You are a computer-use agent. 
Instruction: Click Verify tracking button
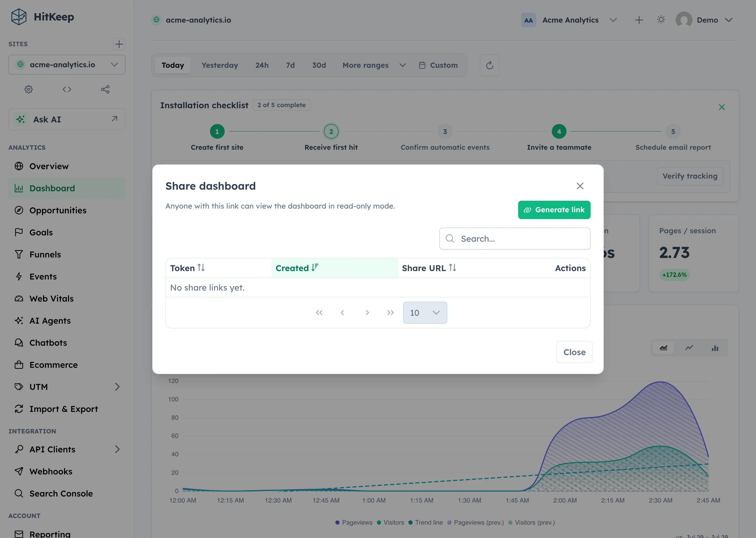point(690,176)
